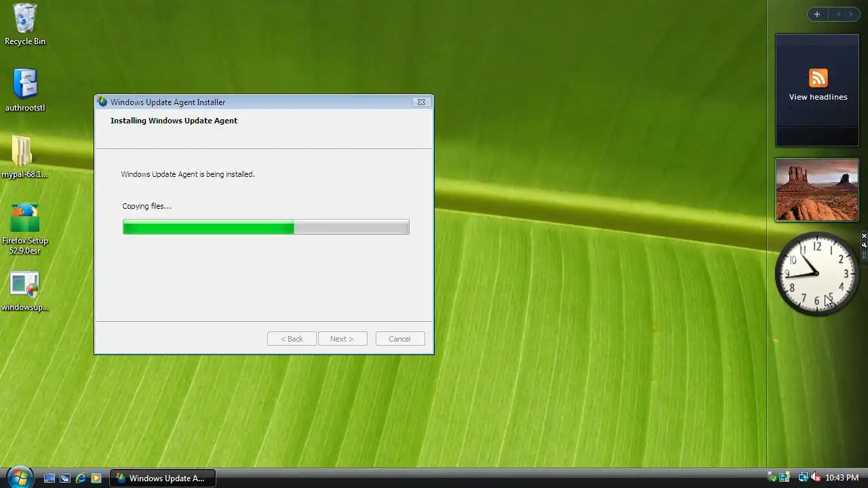Grab the clock gadget drag handle
Image resolution: width=868 pixels, height=488 pixels.
click(x=864, y=256)
